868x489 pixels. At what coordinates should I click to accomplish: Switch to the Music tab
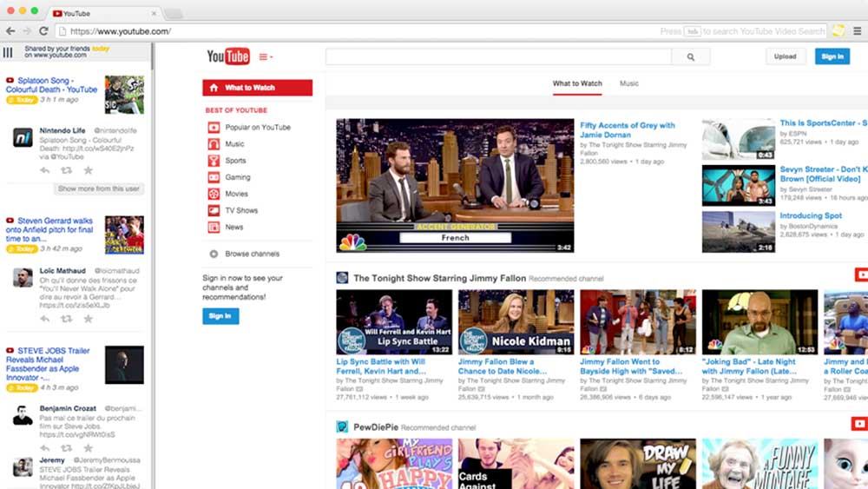(x=628, y=83)
